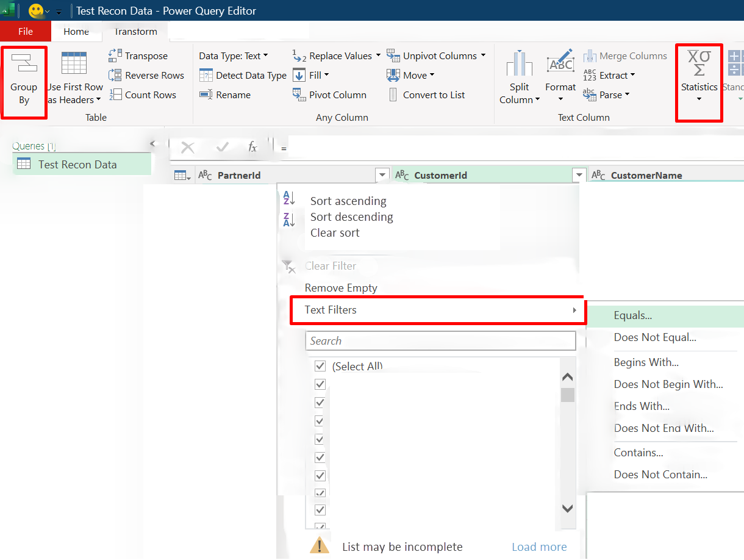744x560 pixels.
Task: Rename the selected column
Action: (x=225, y=95)
